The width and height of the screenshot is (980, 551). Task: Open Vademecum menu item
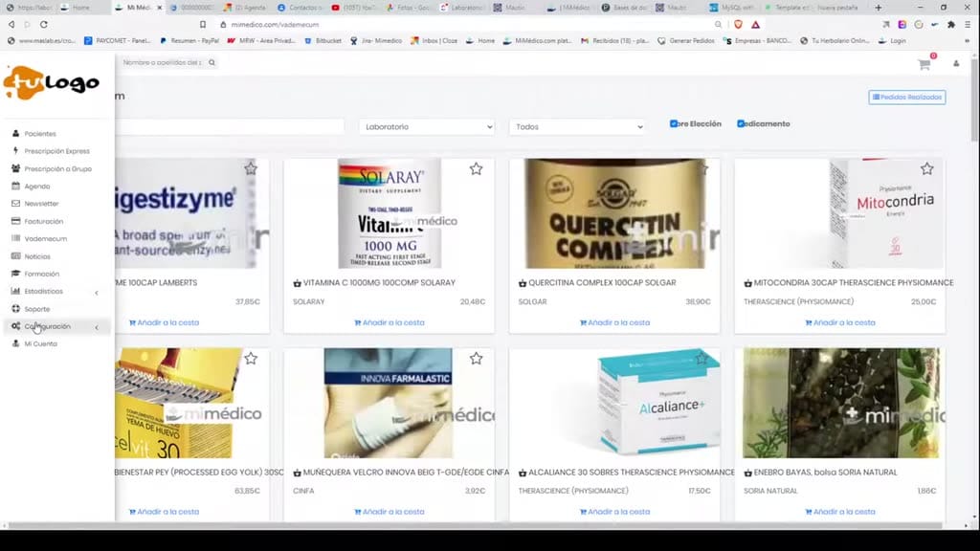(46, 238)
